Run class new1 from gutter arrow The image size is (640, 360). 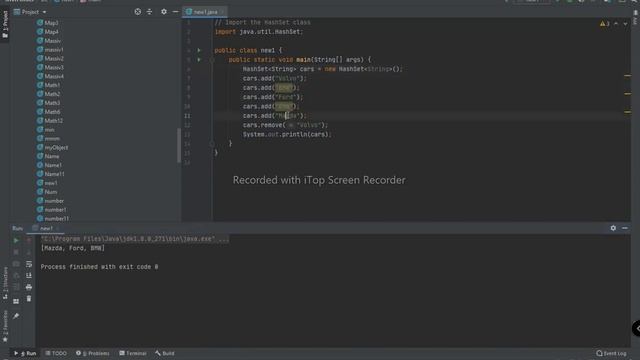pos(199,50)
